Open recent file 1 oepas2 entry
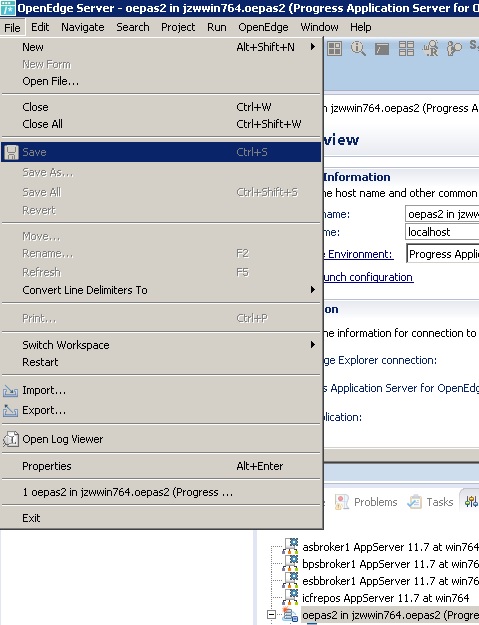Screen dimensions: 479x625 (x=161, y=492)
